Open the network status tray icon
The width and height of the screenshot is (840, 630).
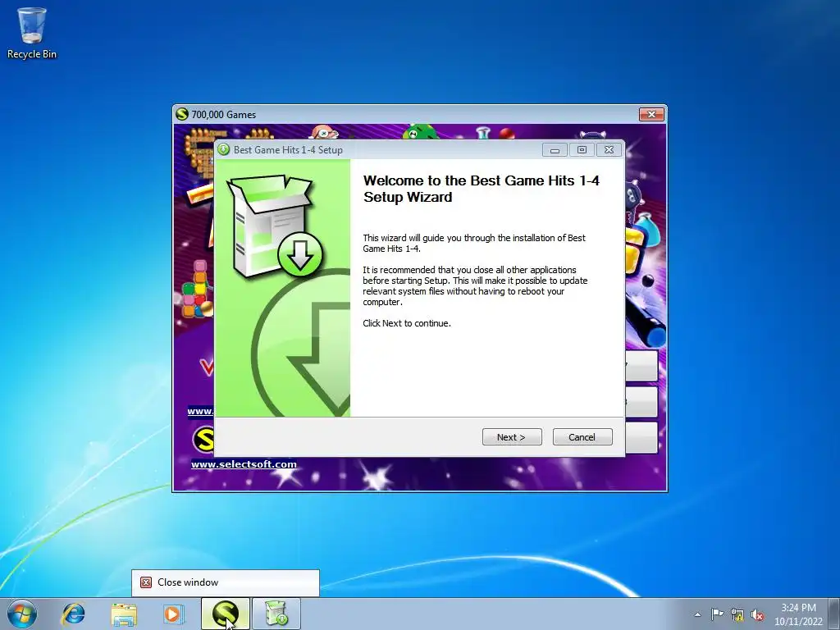click(x=737, y=615)
